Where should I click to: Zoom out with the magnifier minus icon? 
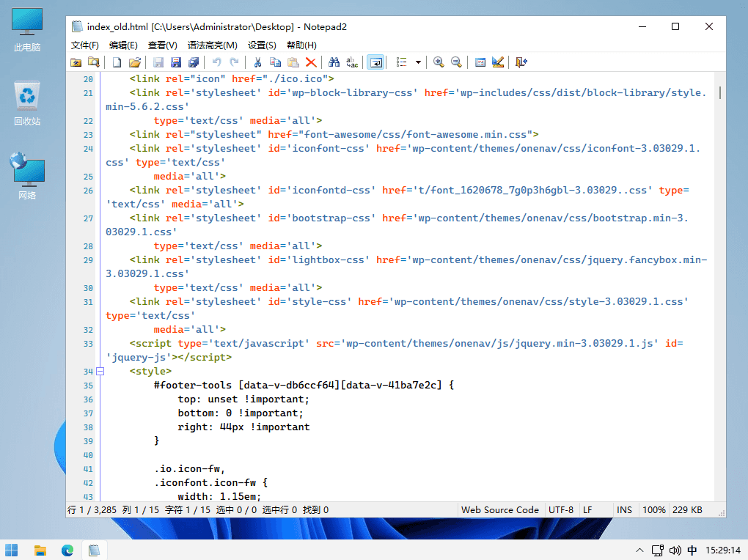[456, 62]
